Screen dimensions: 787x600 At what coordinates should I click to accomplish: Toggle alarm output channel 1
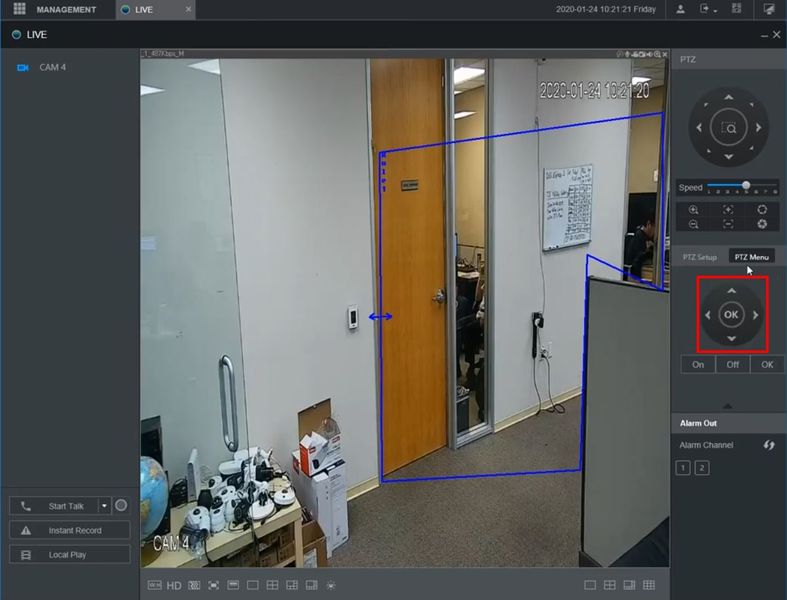(683, 468)
